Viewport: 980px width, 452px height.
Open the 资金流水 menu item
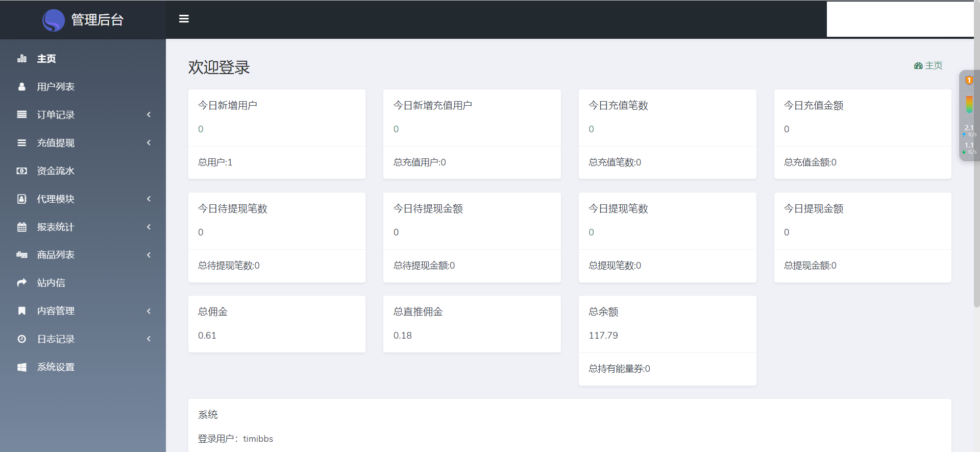pos(83,171)
